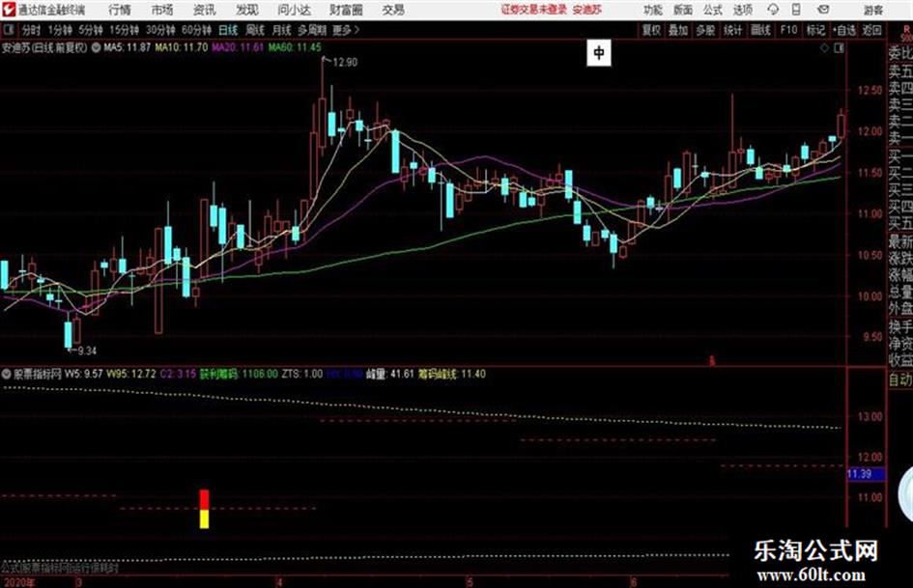Switch to the 分时 period tab
Viewport: 913px width, 588px height.
(31, 30)
